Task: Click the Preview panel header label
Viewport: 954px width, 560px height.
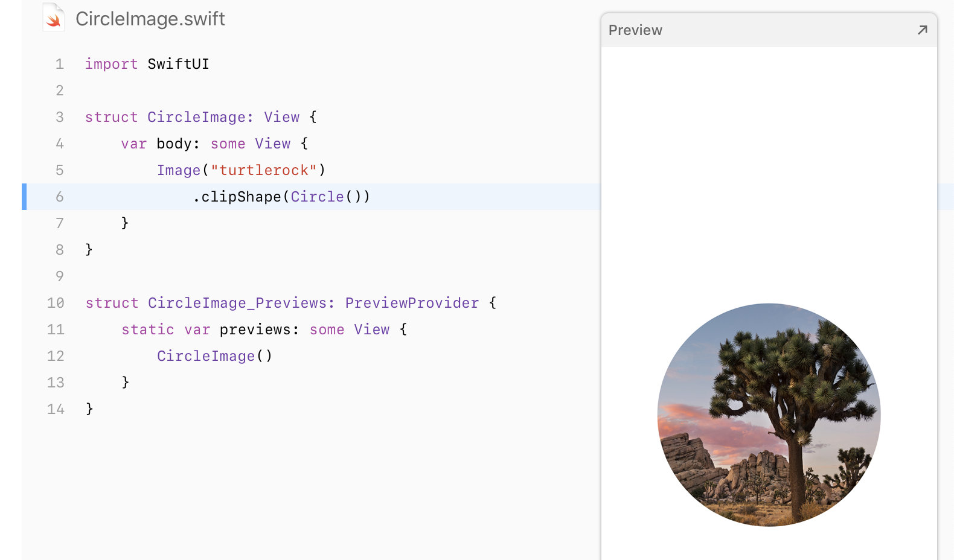Action: pos(635,30)
